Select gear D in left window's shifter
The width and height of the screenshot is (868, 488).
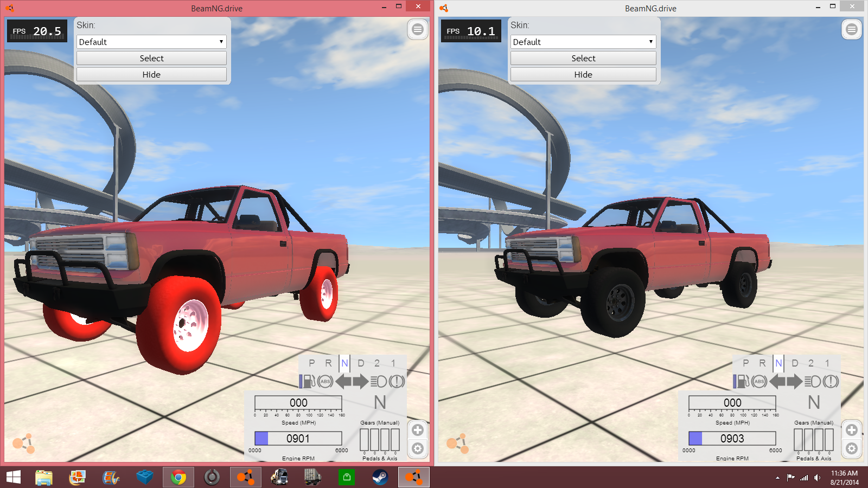[x=361, y=363]
